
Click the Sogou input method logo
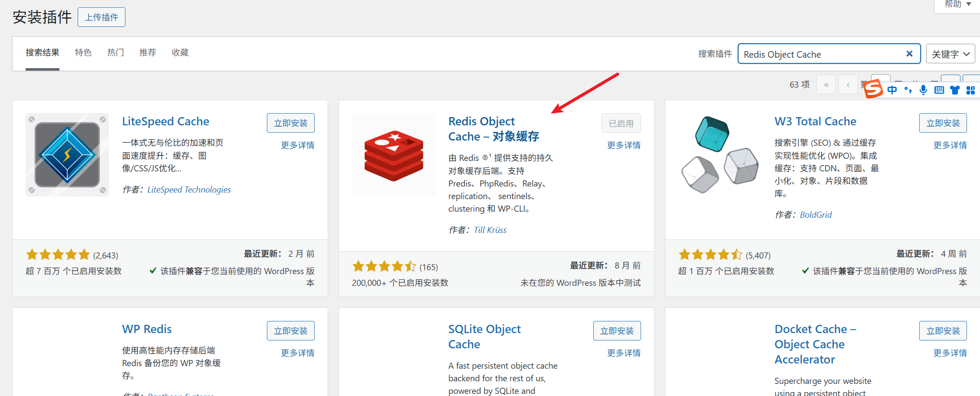click(873, 89)
